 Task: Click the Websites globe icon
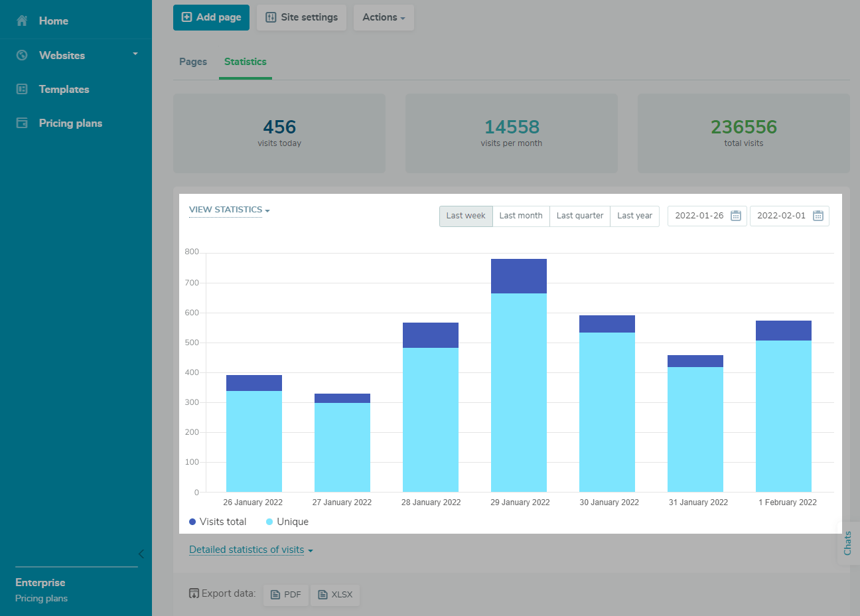[x=22, y=55]
